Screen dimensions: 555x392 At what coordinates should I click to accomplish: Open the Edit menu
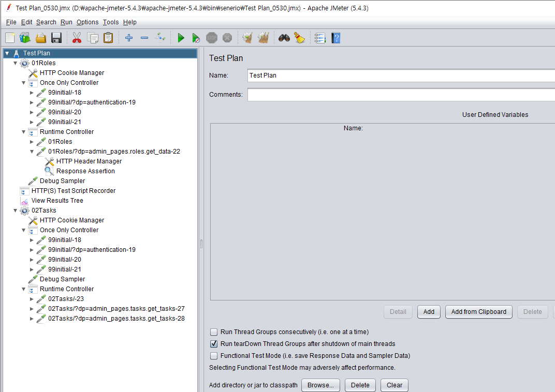pyautogui.click(x=26, y=22)
